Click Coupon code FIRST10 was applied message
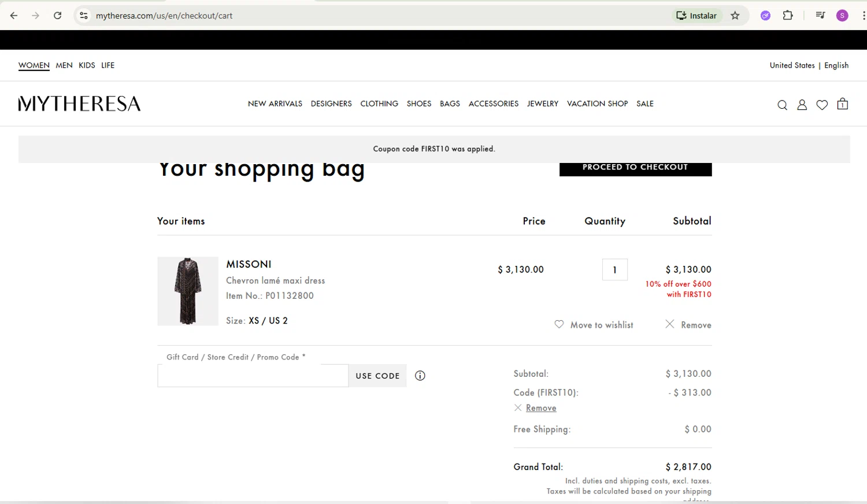 click(x=434, y=149)
